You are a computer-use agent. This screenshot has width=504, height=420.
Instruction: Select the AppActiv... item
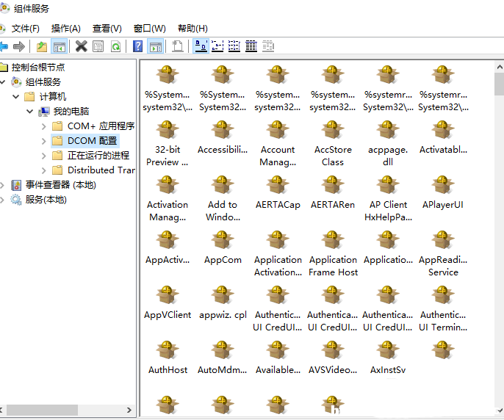(x=168, y=247)
